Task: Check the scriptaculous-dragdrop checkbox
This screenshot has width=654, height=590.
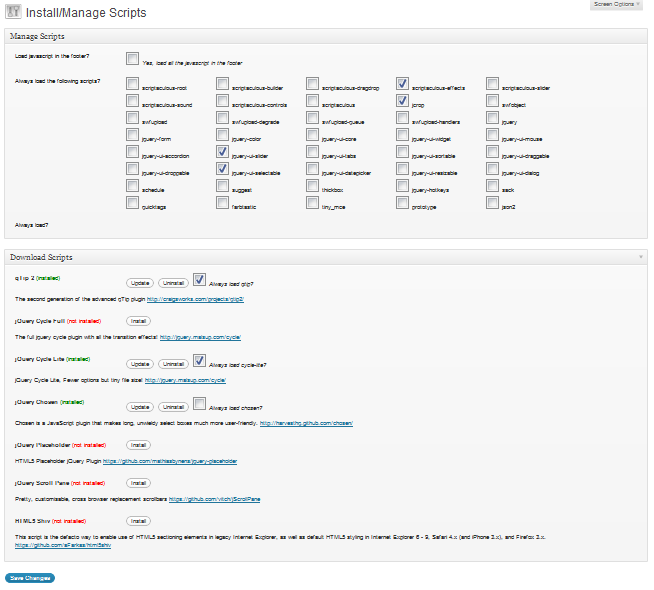Action: (312, 83)
